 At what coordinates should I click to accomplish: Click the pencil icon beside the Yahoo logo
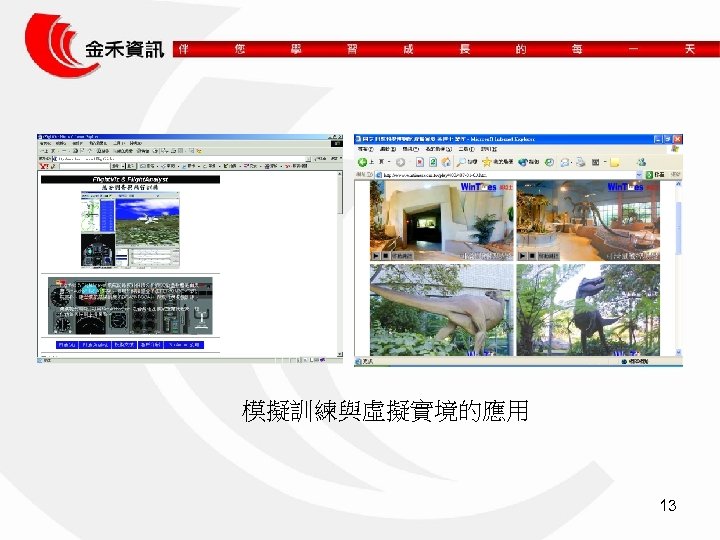pos(53,166)
